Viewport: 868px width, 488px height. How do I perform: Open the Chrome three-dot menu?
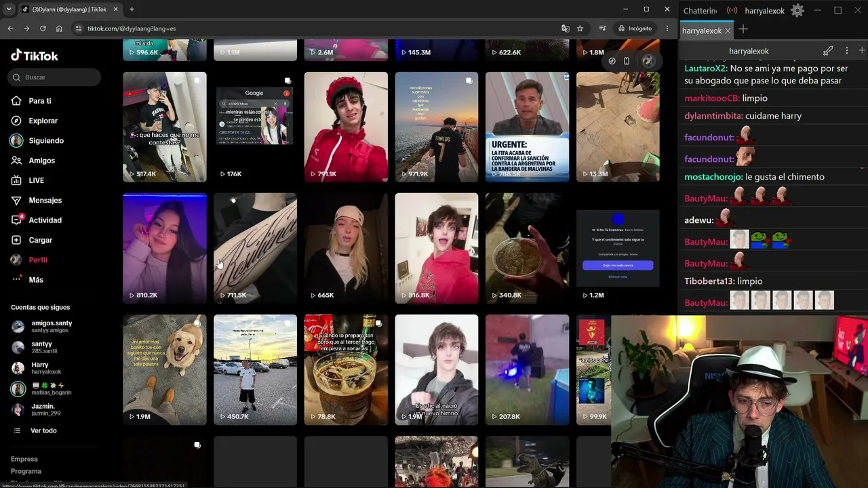[667, 28]
